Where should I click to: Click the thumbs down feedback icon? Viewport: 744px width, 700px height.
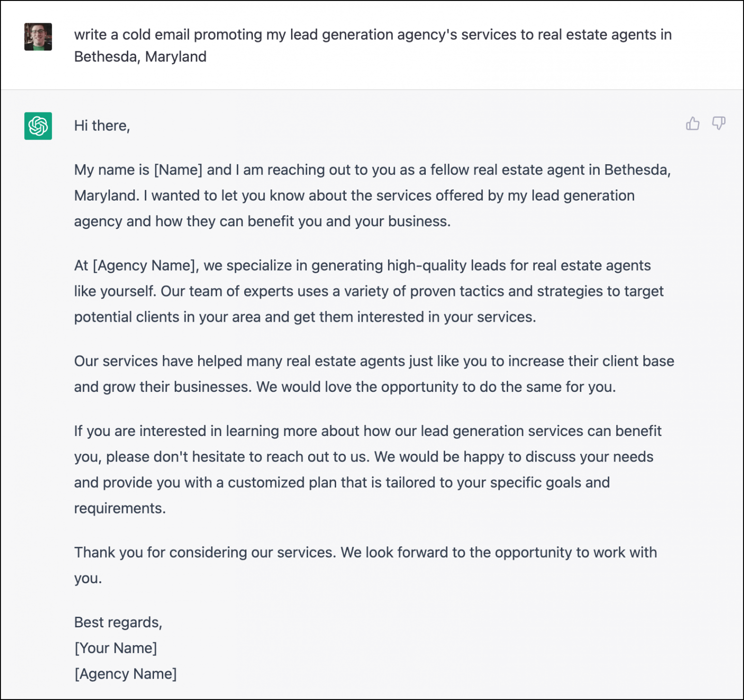[x=718, y=124]
